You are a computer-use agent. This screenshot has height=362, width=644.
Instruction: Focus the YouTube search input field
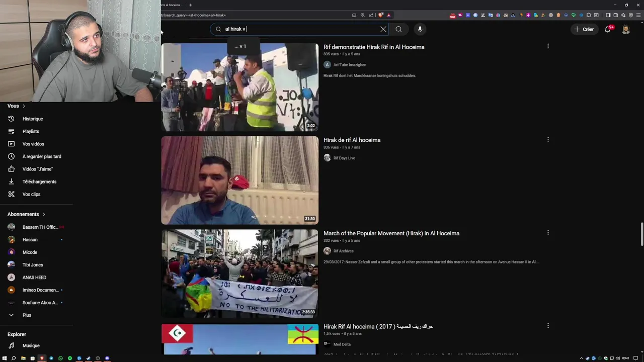click(x=299, y=29)
